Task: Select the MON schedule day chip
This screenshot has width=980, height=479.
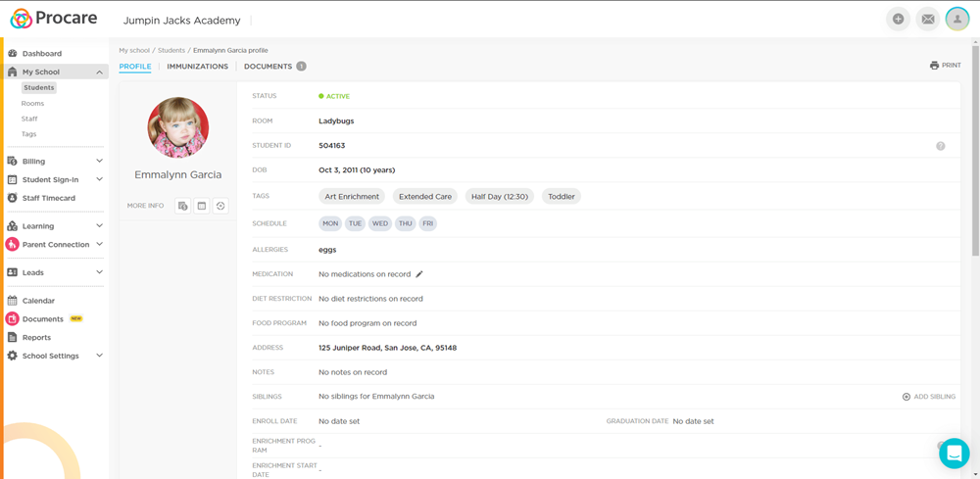Action: pos(330,223)
